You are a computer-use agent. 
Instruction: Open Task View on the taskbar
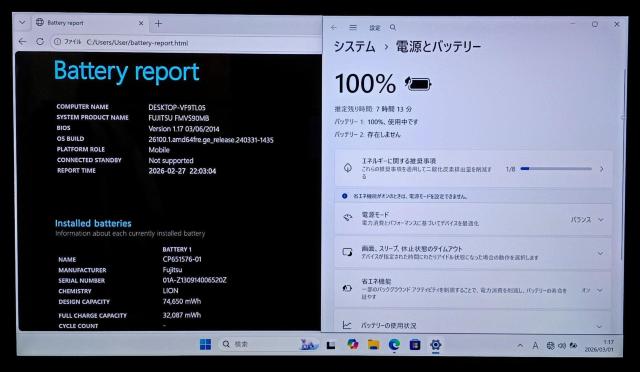pyautogui.click(x=331, y=345)
